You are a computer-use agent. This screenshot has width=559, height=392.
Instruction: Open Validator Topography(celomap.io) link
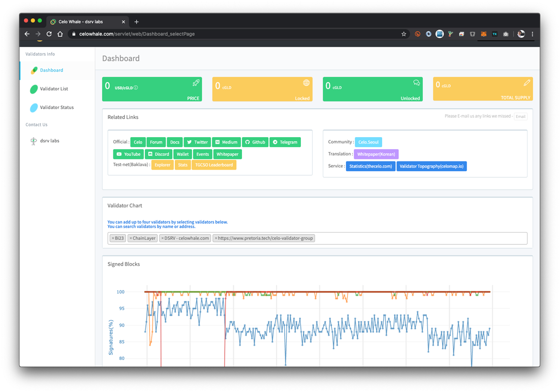pyautogui.click(x=431, y=167)
